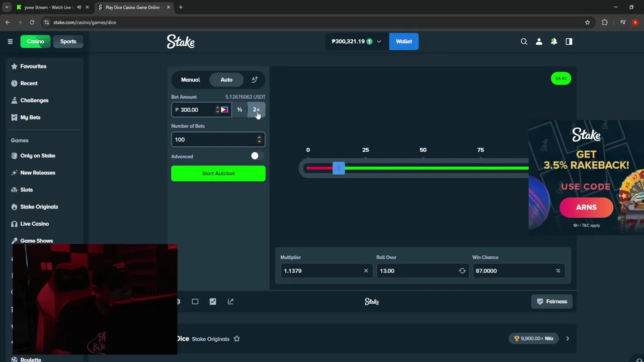Click the green 54.42 result chip
644x362 pixels.
[561, 78]
